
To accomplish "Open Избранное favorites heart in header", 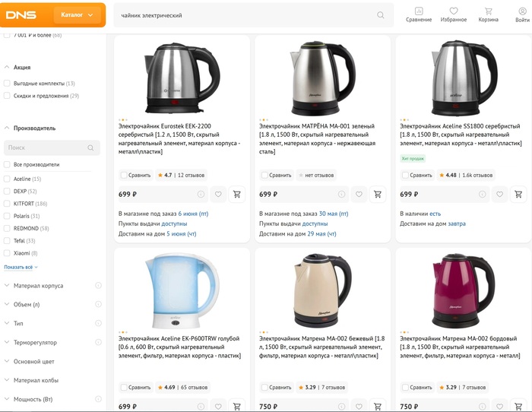I will (454, 14).
